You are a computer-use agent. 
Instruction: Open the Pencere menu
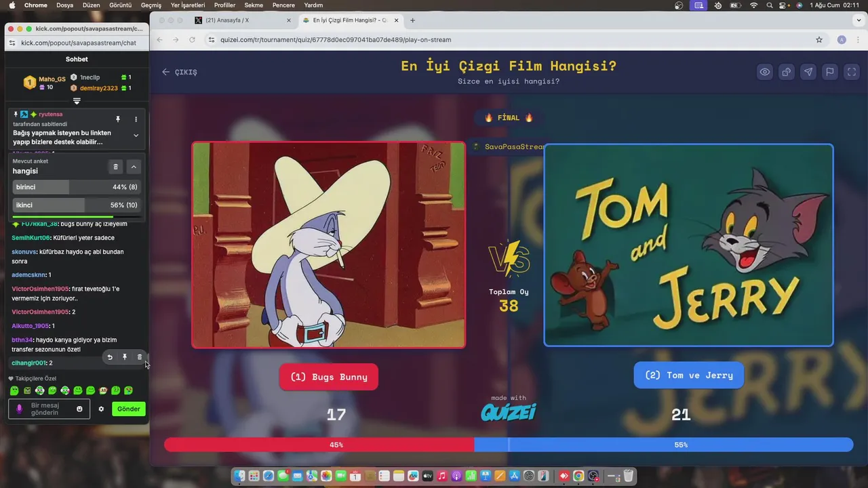pyautogui.click(x=283, y=5)
